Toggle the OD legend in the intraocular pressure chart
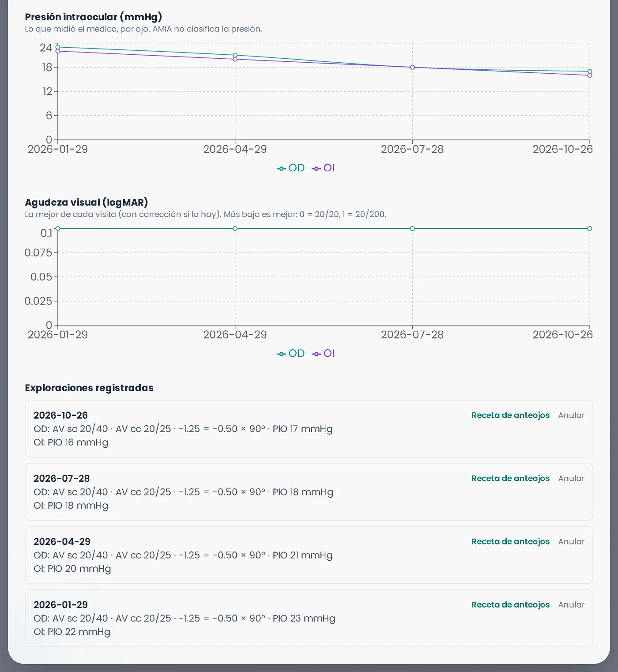 tap(290, 168)
